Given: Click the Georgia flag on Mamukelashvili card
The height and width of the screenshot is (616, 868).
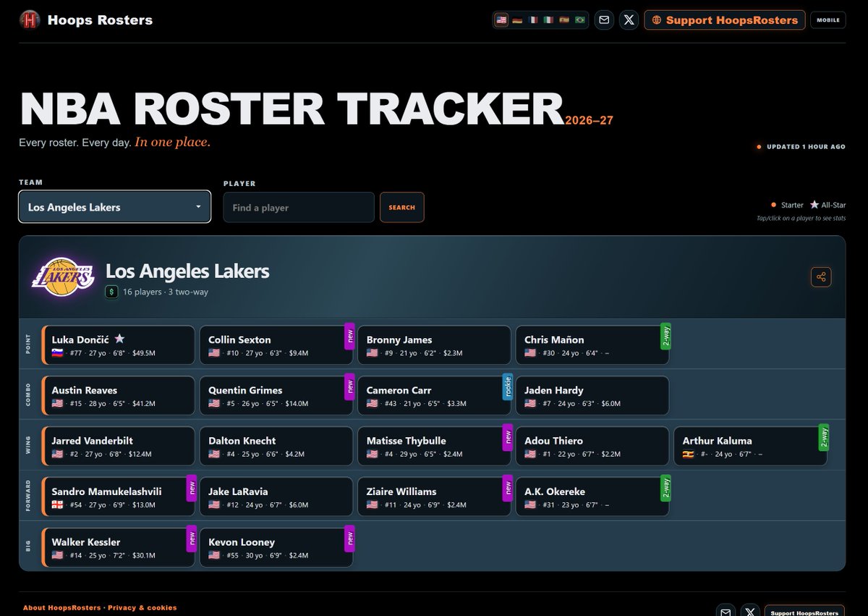Looking at the screenshot, I should pos(57,505).
